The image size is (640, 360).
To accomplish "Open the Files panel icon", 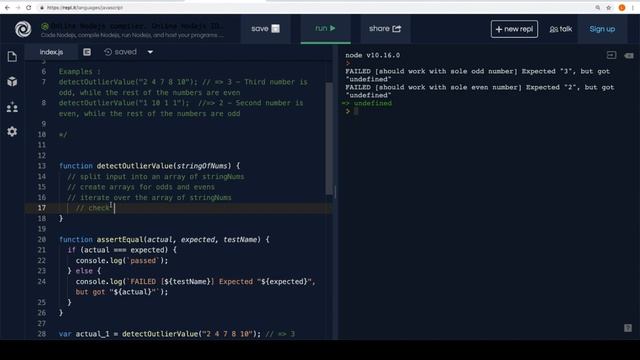I will 12,56.
